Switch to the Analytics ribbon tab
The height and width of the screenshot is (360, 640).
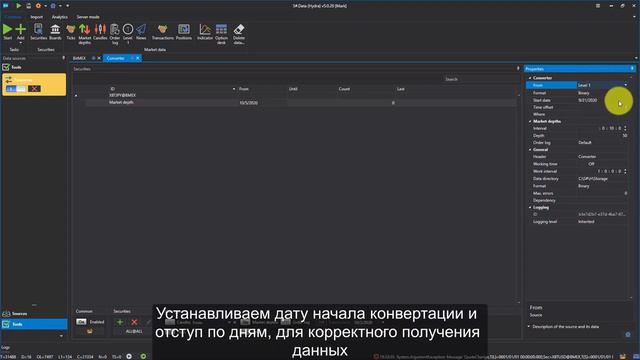(x=60, y=17)
